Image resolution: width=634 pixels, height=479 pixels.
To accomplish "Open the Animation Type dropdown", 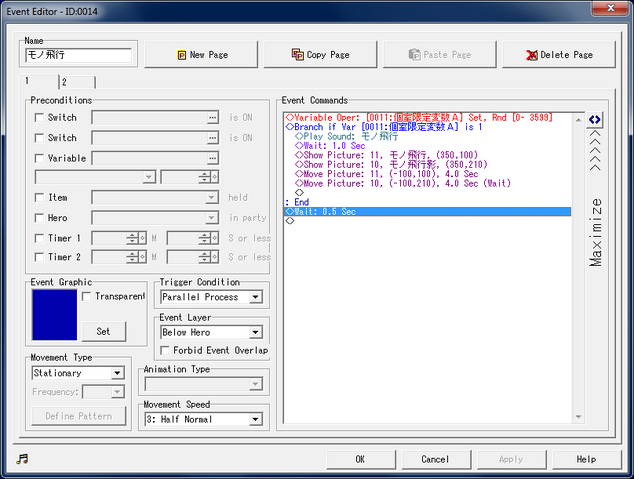I will [x=255, y=384].
